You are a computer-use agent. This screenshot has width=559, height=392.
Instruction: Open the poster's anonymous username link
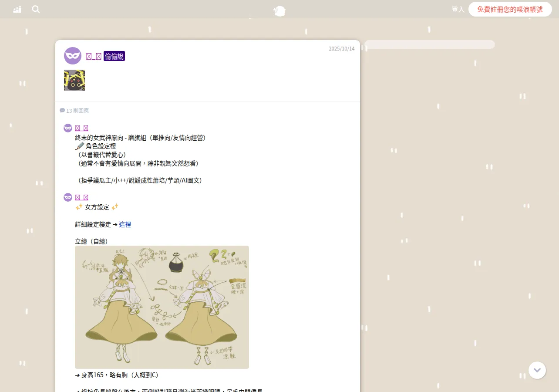[x=94, y=56]
